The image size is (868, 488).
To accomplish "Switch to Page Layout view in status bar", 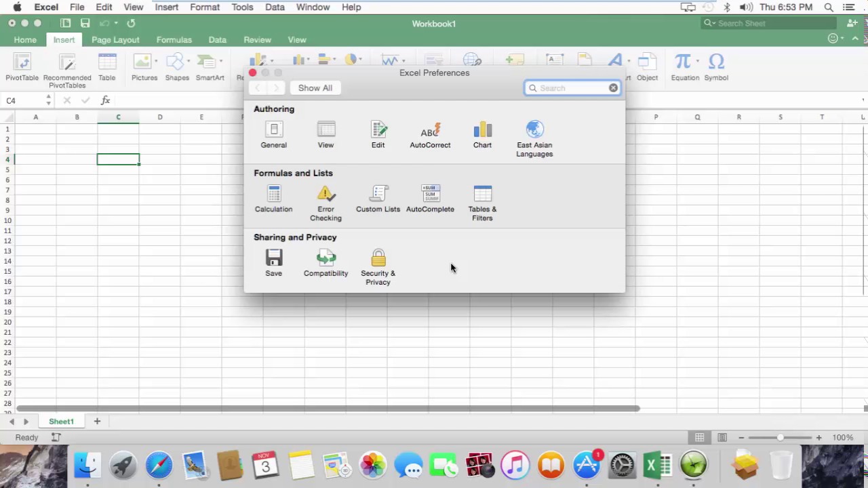I will (x=722, y=437).
